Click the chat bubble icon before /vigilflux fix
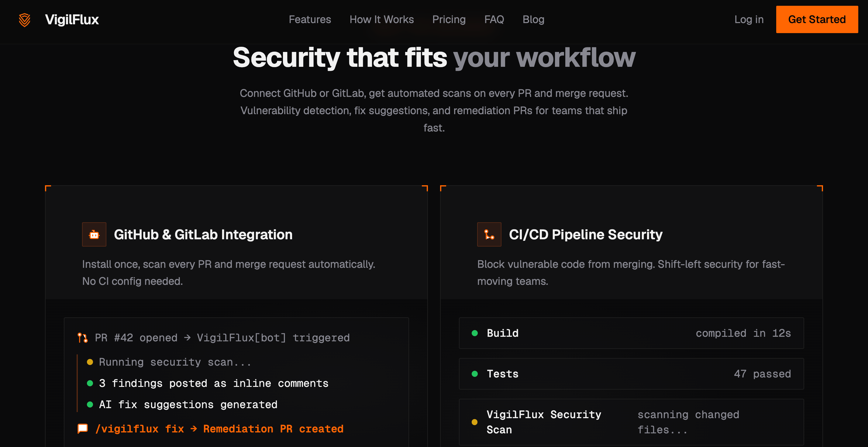 (x=83, y=428)
